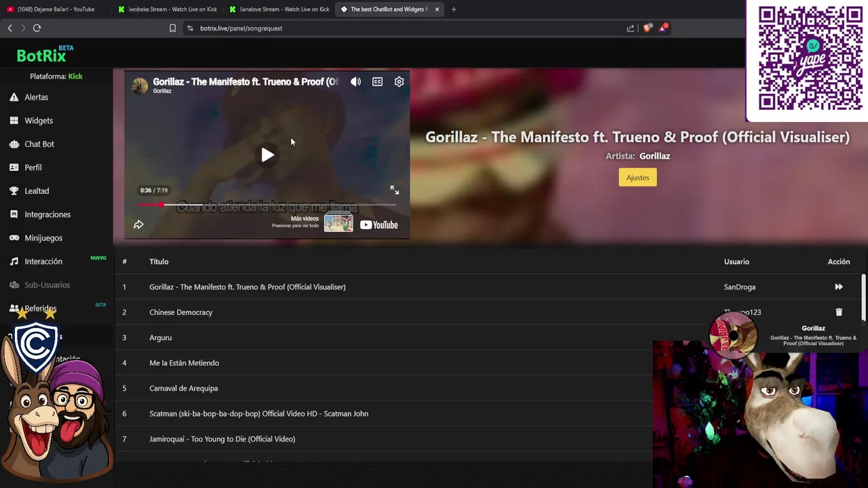
Task: Switch to the Dejame Bailar YouTube tab
Action: pos(56,9)
